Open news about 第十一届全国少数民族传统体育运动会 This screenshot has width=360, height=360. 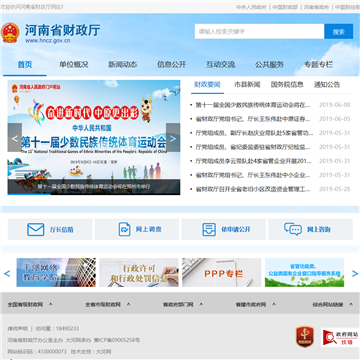point(253,105)
